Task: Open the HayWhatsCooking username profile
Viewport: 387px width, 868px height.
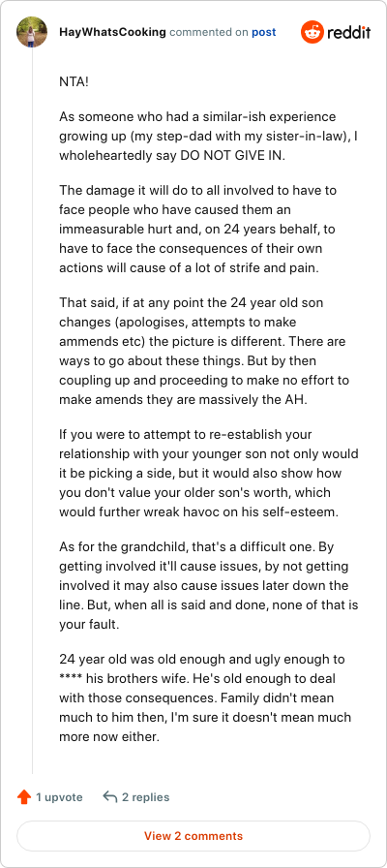Action: (112, 32)
